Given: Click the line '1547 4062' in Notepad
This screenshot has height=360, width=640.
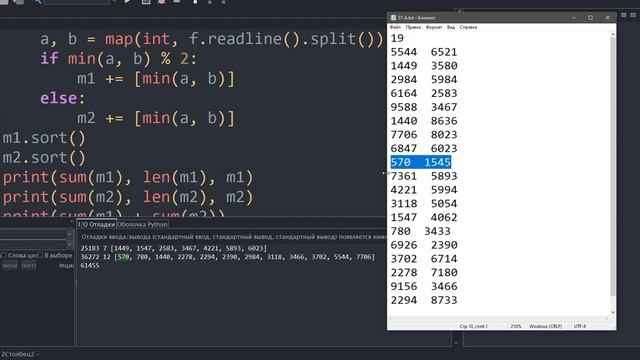Looking at the screenshot, I should point(424,218).
